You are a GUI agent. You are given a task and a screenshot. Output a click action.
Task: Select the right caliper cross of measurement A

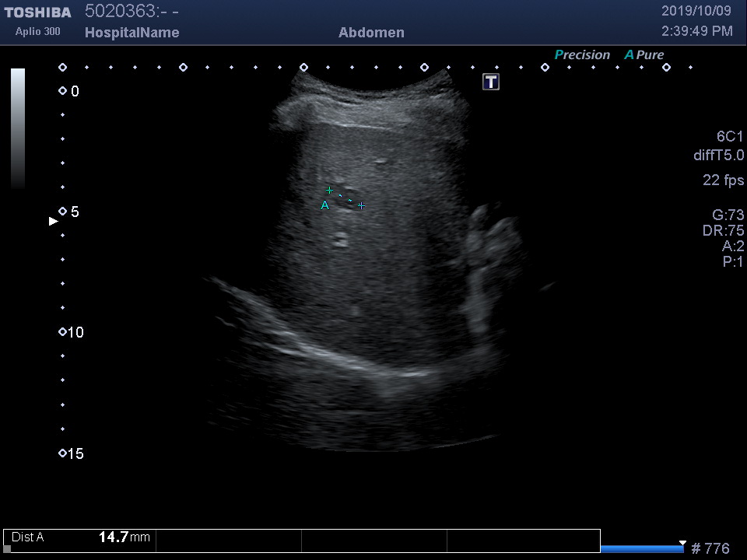361,205
